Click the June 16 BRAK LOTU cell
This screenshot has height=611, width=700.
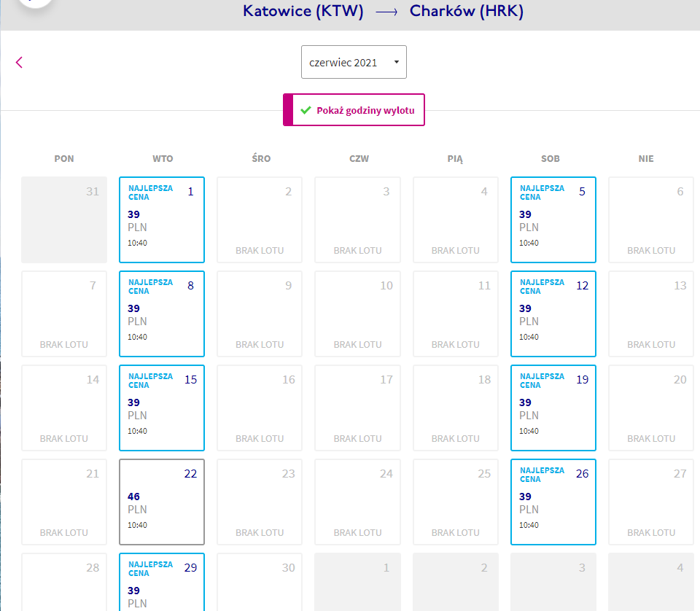click(x=260, y=408)
